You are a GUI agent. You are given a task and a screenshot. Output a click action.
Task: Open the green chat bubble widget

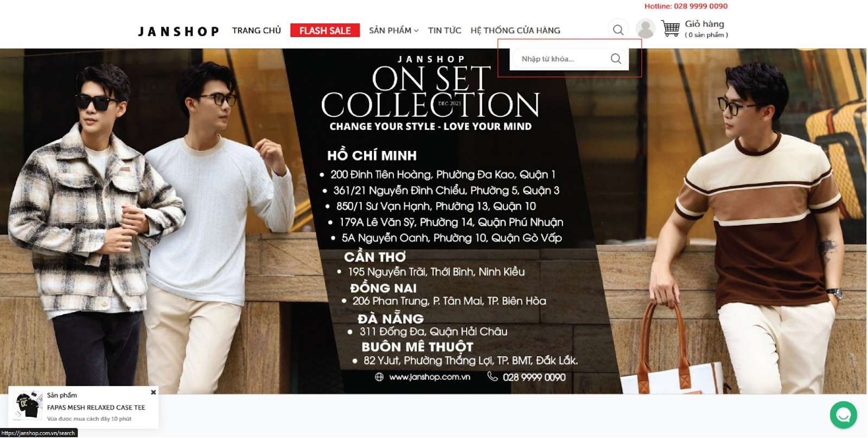843,415
